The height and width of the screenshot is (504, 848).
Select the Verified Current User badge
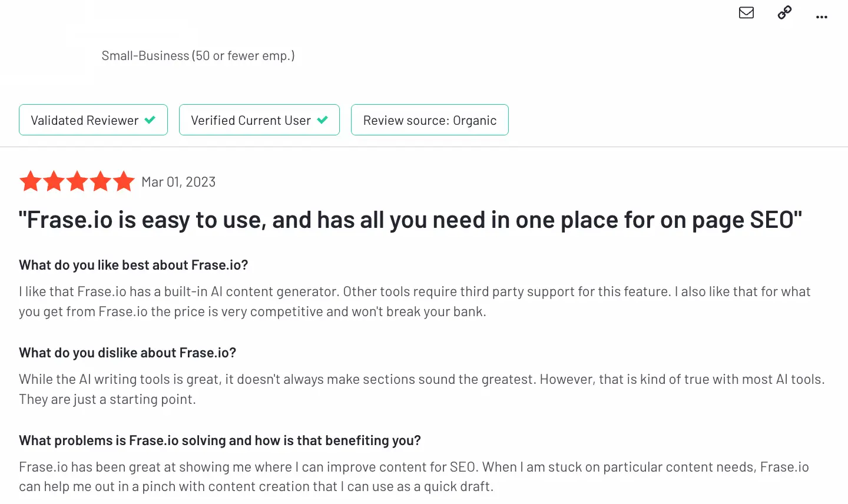tap(259, 120)
